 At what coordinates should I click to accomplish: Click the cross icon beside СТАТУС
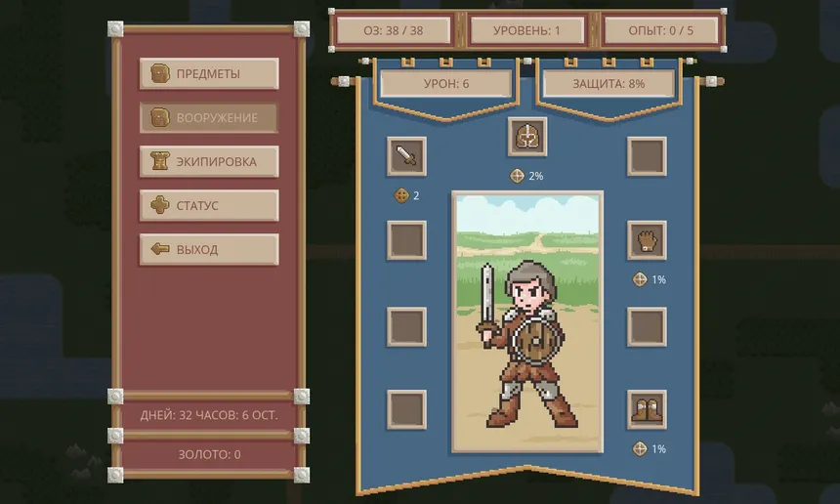159,204
